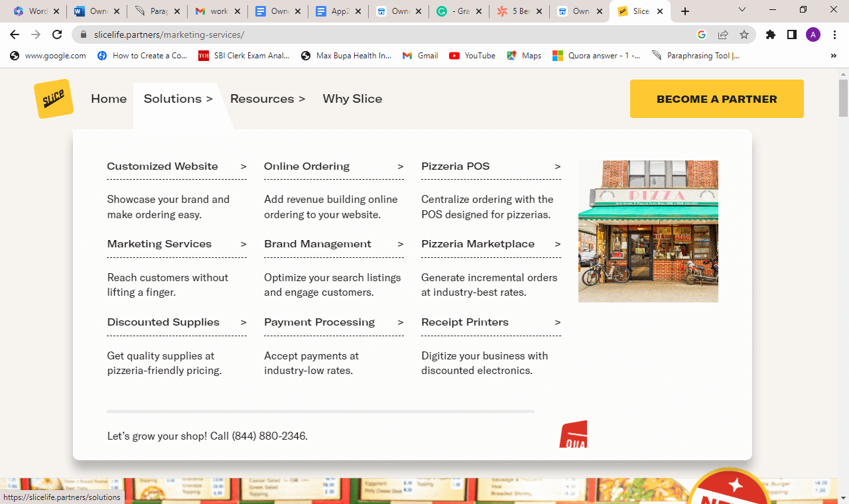Open Chrome three-dot menu
The height and width of the screenshot is (504, 849).
point(834,34)
